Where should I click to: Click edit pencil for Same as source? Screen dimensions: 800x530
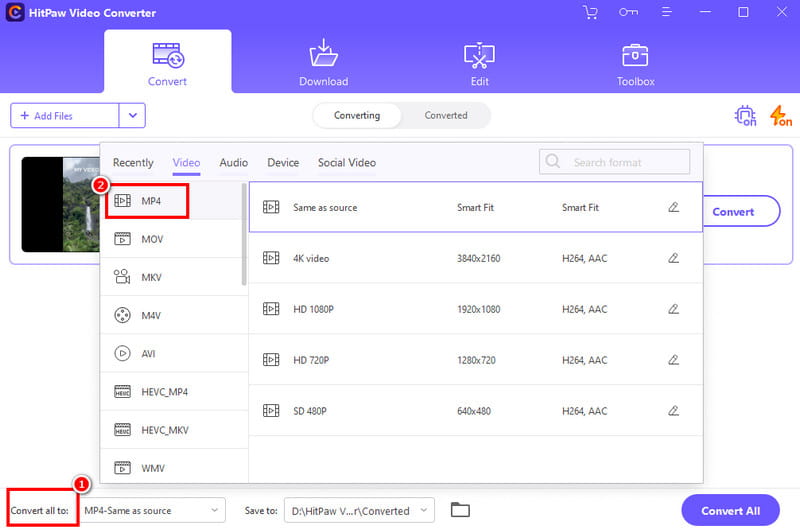click(x=673, y=207)
